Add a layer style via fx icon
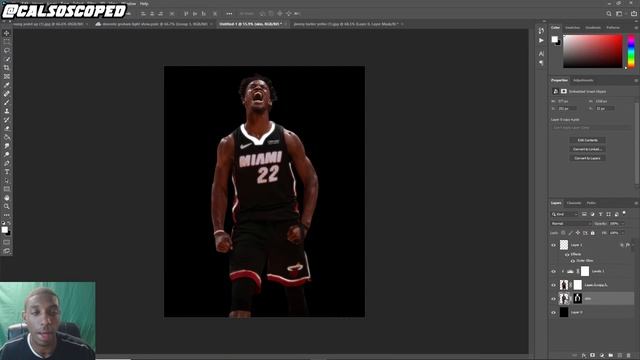This screenshot has width=640, height=360. pyautogui.click(x=584, y=356)
